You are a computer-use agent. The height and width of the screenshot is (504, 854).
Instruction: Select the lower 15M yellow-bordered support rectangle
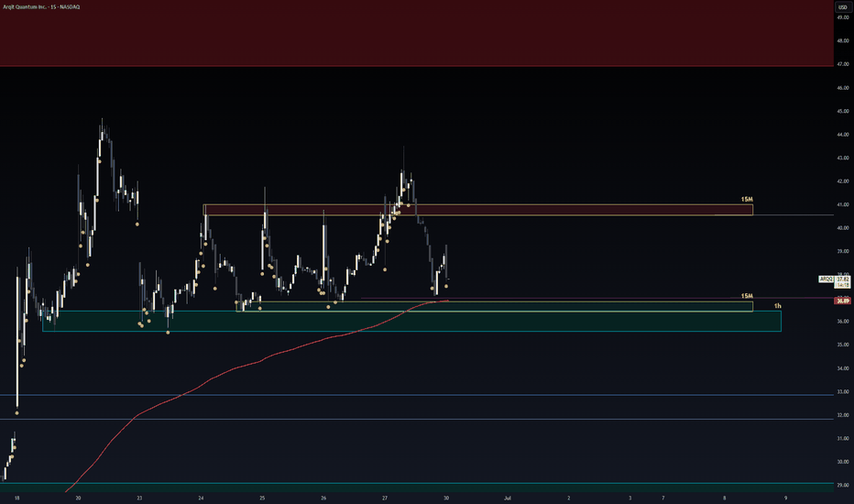(x=495, y=306)
